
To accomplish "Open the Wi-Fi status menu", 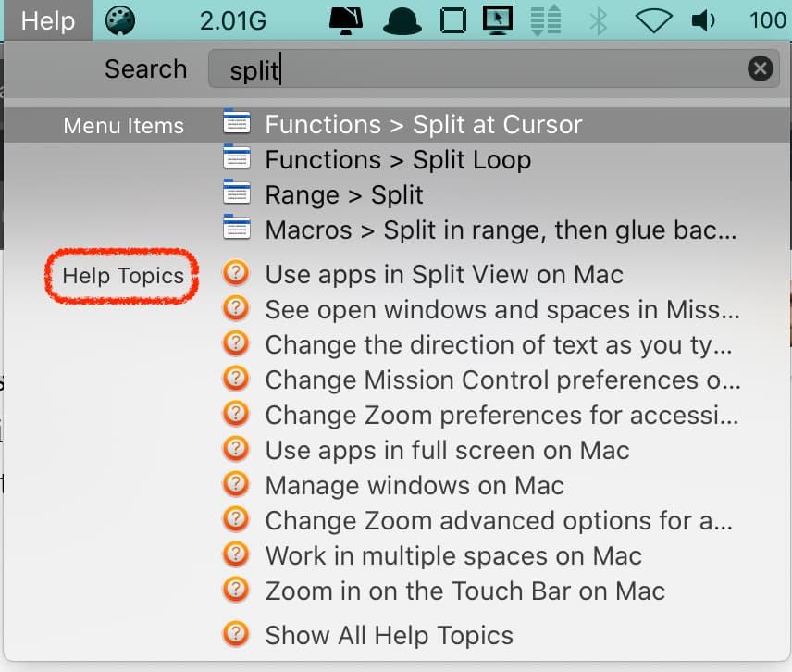I will click(x=653, y=20).
